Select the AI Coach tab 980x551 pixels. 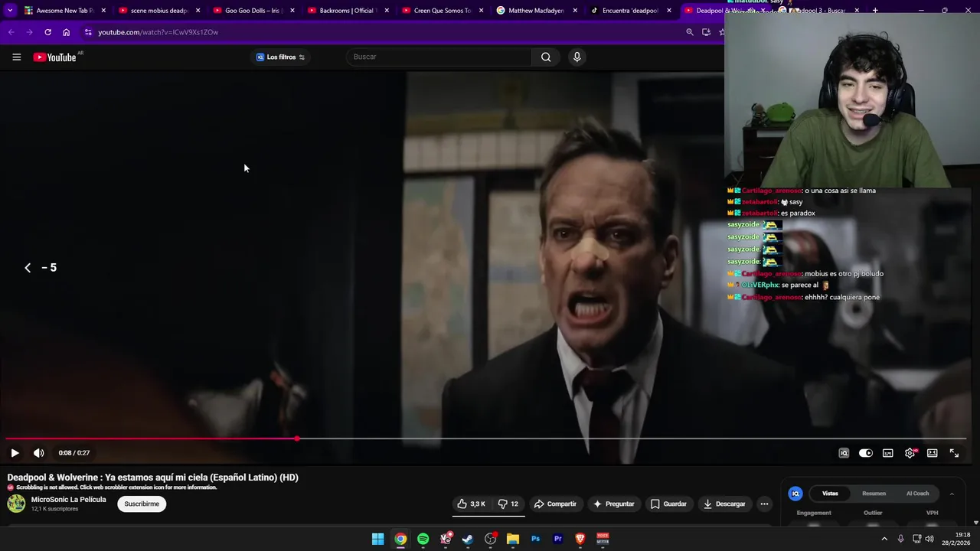[x=917, y=494]
